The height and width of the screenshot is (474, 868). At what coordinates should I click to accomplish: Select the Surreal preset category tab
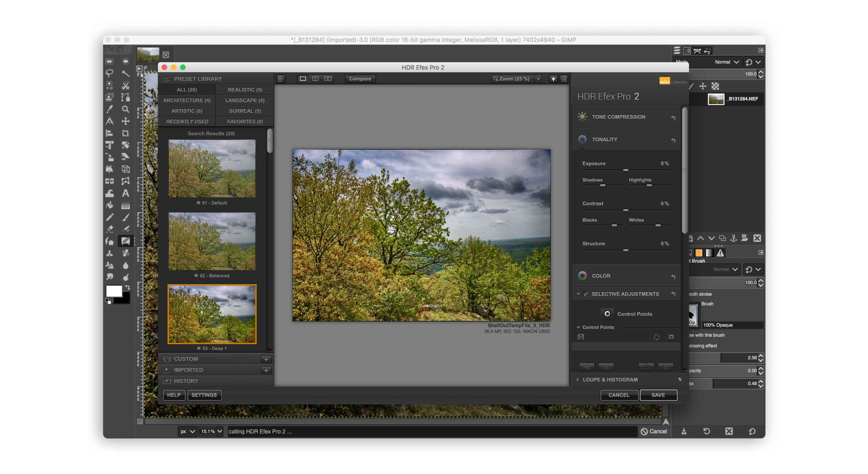(x=244, y=110)
